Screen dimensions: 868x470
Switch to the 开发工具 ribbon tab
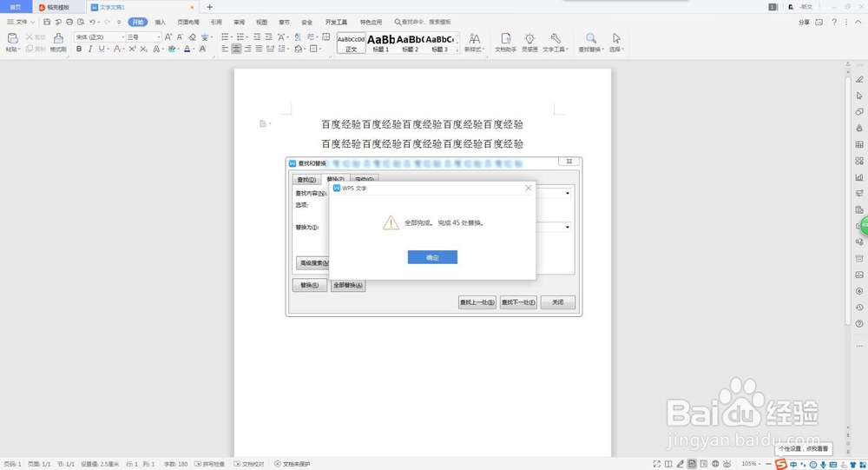click(x=336, y=23)
